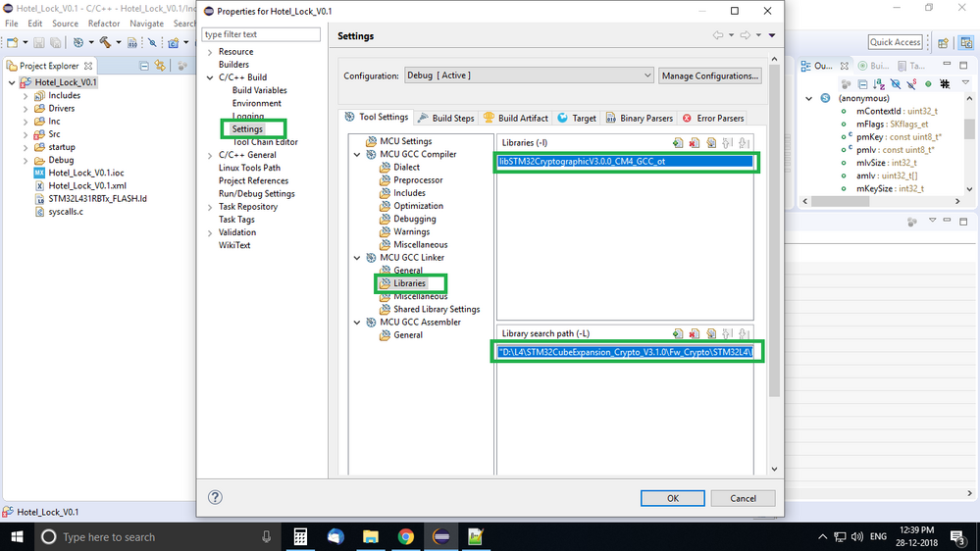Click the Save icon in main toolbar
This screenshot has width=980, height=551.
(39, 42)
